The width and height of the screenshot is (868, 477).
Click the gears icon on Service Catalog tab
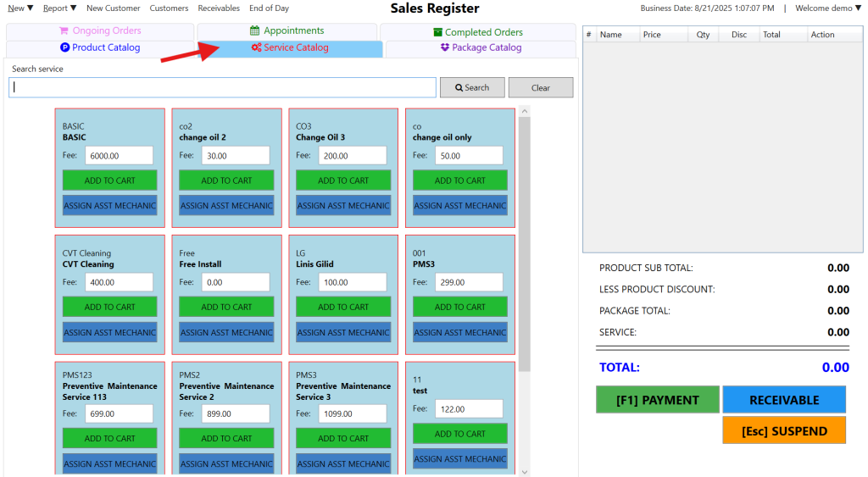(256, 47)
